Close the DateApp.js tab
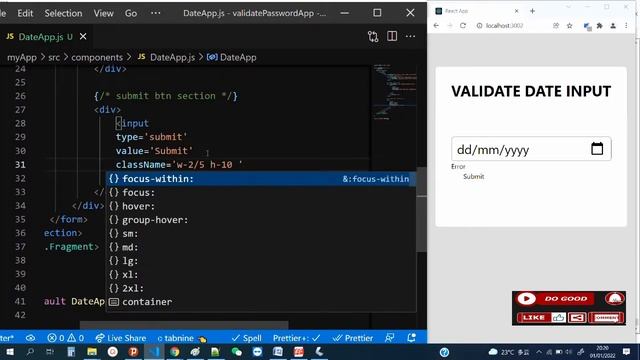640x360 pixels. pos(83,37)
